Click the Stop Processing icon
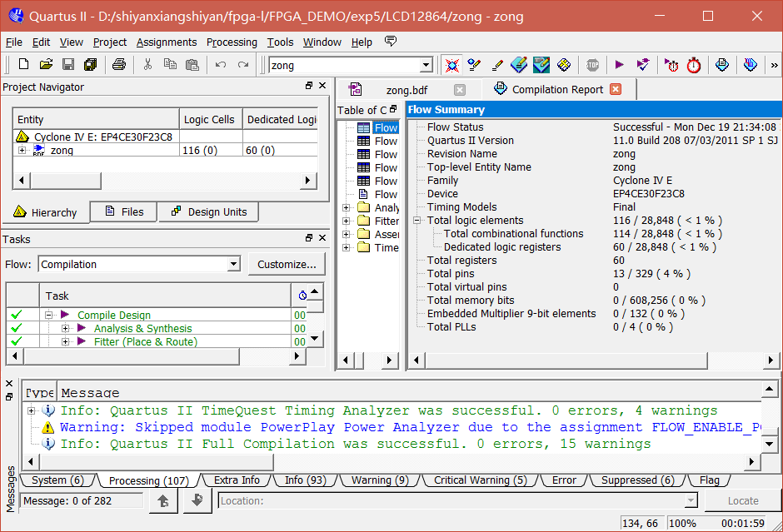The width and height of the screenshot is (783, 532). (592, 65)
